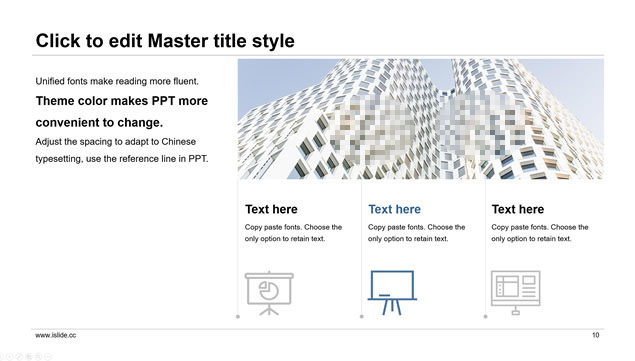Viewport: 635px width, 361px height.
Task: Click the gray computer monitor layout icon
Action: coord(516,293)
